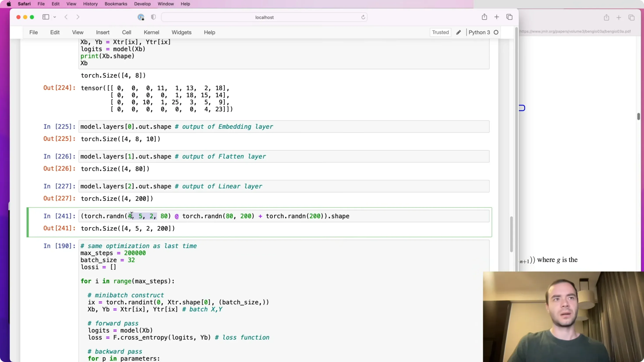Open the Jupyter View menu

78,32
